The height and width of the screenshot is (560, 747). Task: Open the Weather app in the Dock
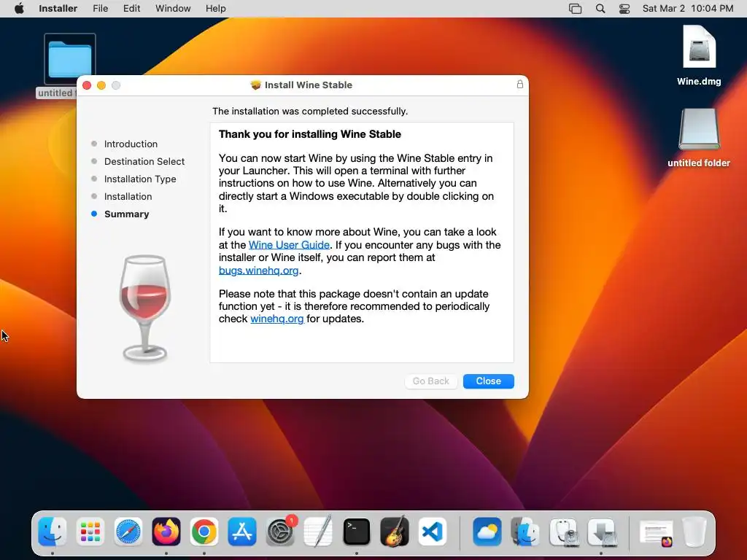click(x=487, y=532)
